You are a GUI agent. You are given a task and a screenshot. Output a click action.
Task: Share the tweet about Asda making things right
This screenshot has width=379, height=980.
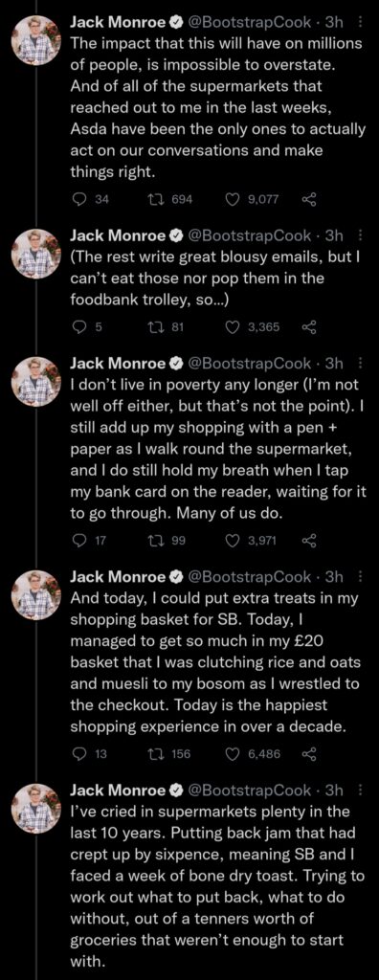[x=309, y=199]
